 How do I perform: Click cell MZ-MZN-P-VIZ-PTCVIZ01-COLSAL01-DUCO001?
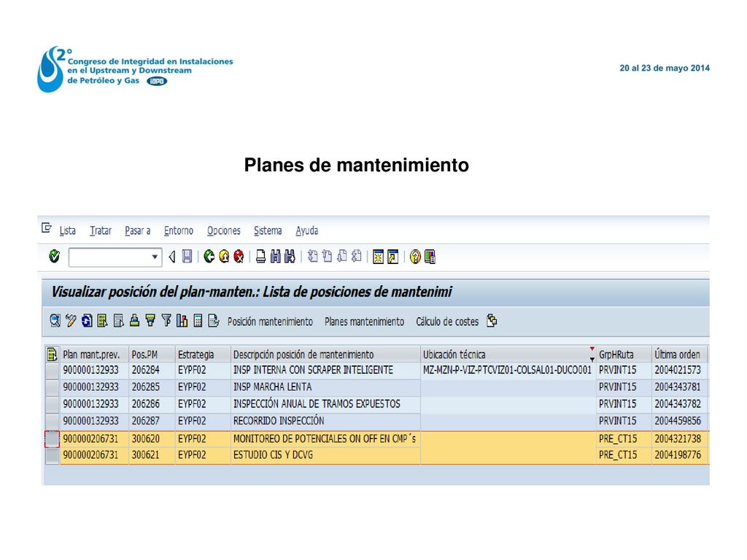point(507,370)
